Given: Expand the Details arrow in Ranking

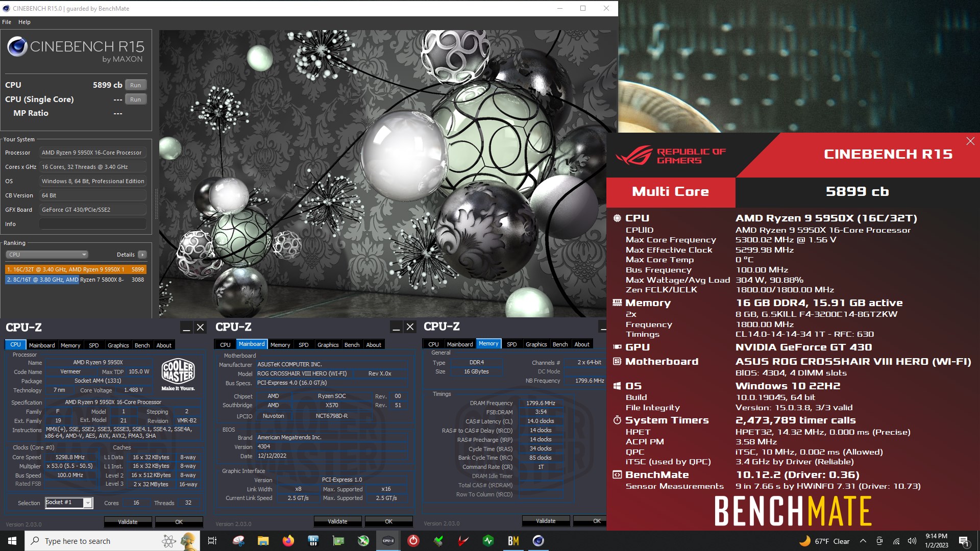Looking at the screenshot, I should tap(142, 255).
